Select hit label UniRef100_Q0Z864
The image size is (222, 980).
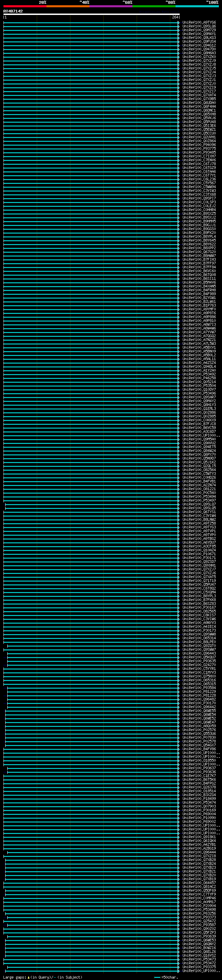(199, 141)
